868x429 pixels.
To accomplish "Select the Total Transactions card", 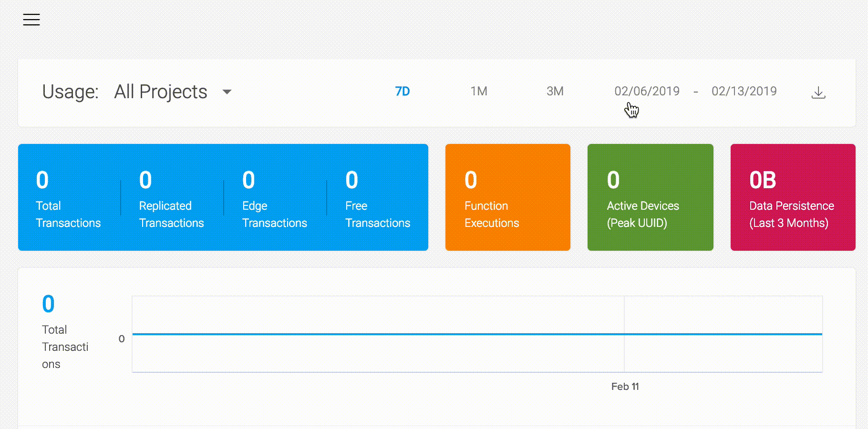I will pos(68,198).
